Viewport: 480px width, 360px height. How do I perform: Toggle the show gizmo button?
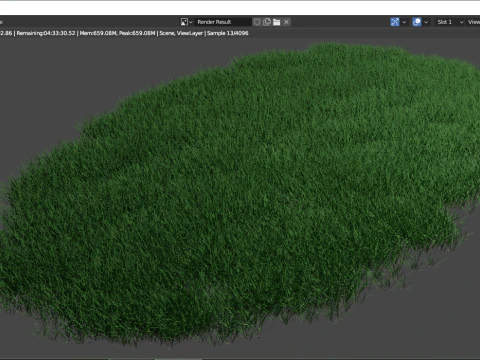[395, 22]
